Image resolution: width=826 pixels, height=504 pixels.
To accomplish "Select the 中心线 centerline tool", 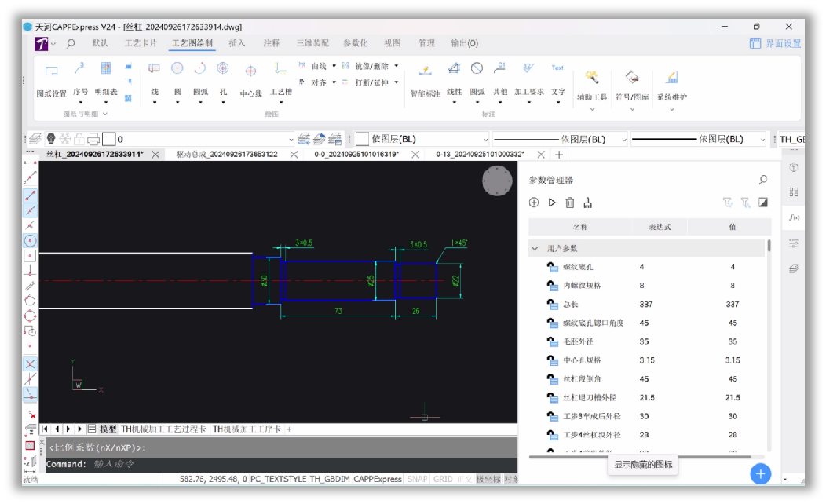I will [250, 80].
